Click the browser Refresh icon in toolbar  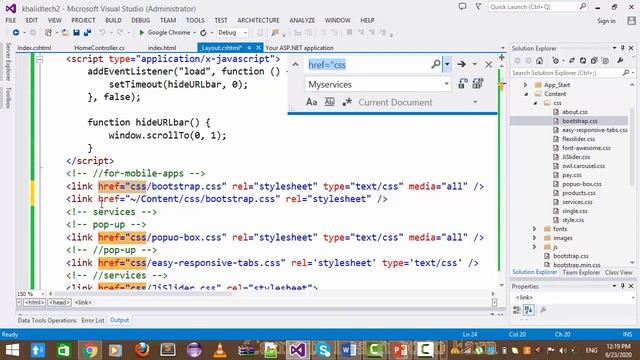click(x=203, y=33)
